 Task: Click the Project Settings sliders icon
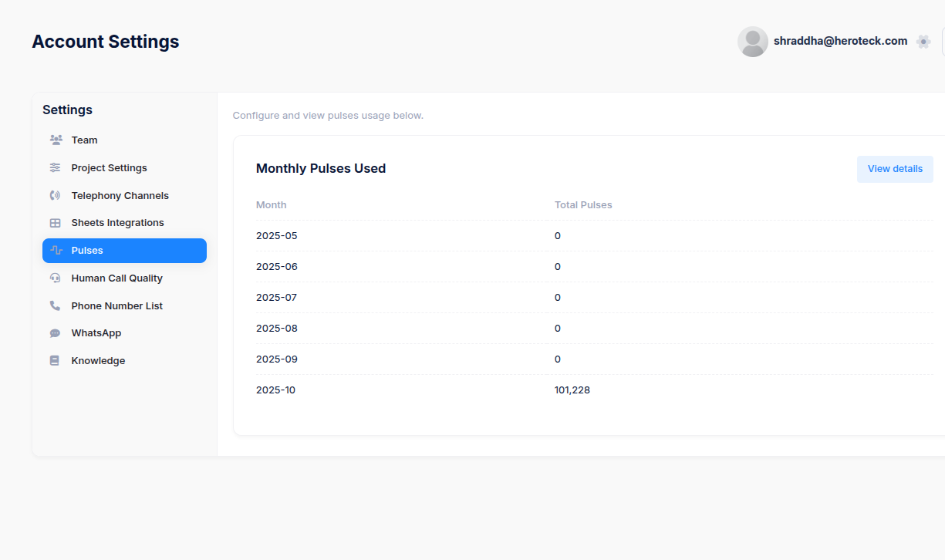coord(55,167)
